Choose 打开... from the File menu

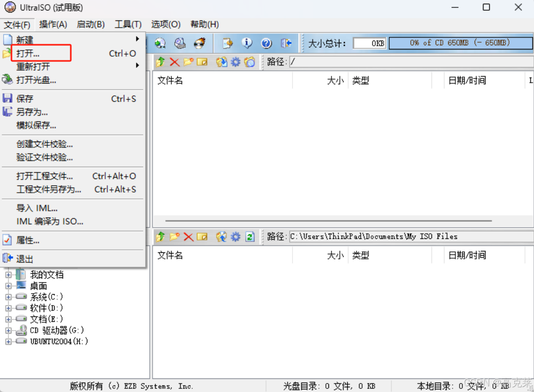tap(72, 54)
